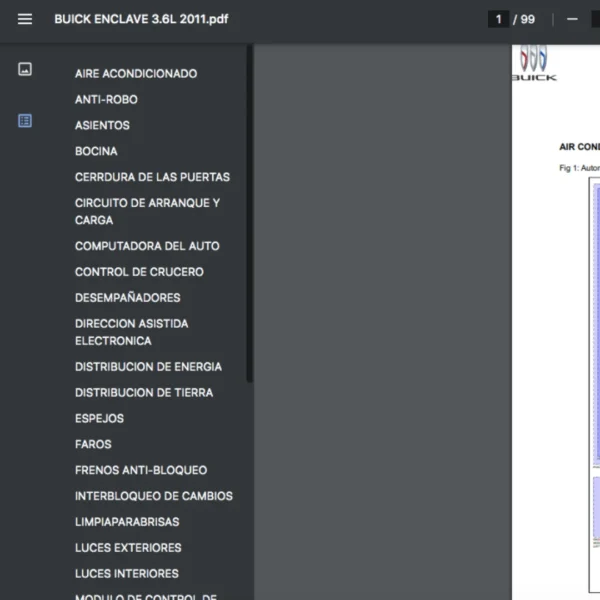Select the document outline view icon
Screen dimensions: 600x600
25,121
